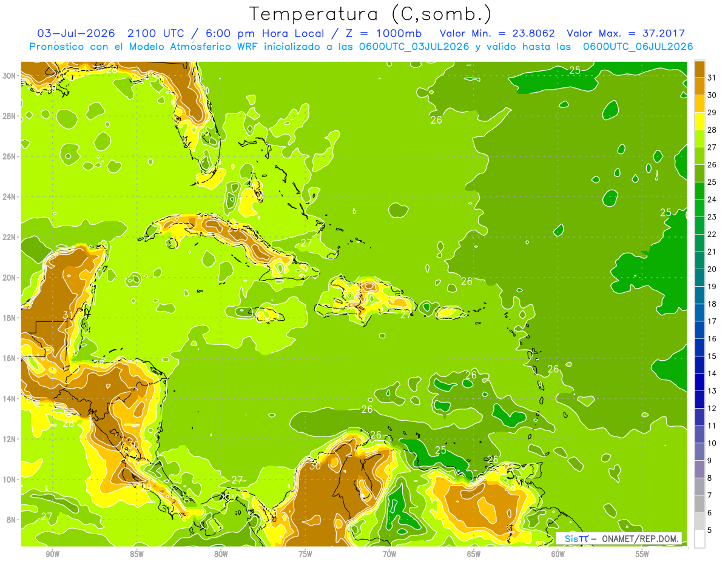The image size is (728, 562).
Task: Click the 8N latitude axis label
Action: tap(12, 520)
